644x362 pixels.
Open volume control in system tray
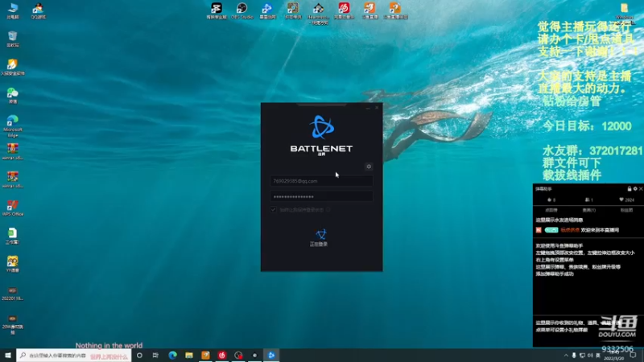590,356
